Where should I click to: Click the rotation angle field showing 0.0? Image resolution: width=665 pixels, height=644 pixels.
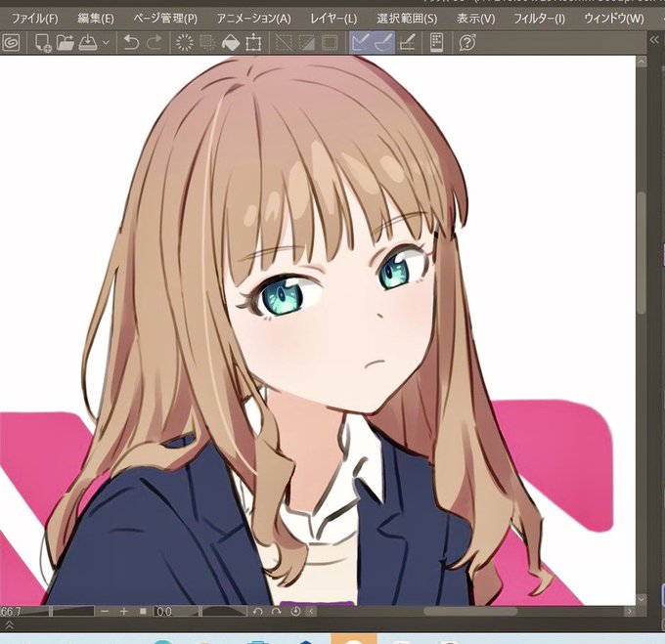click(x=163, y=612)
